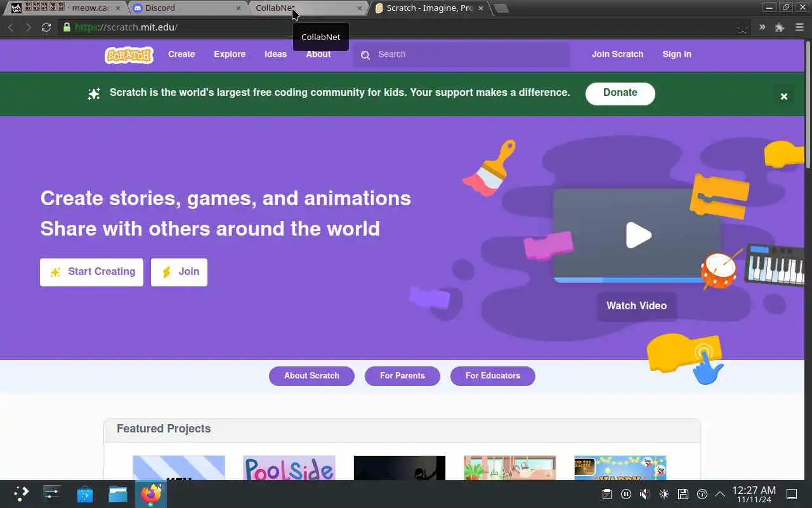Click the Watch Video button

(x=636, y=306)
